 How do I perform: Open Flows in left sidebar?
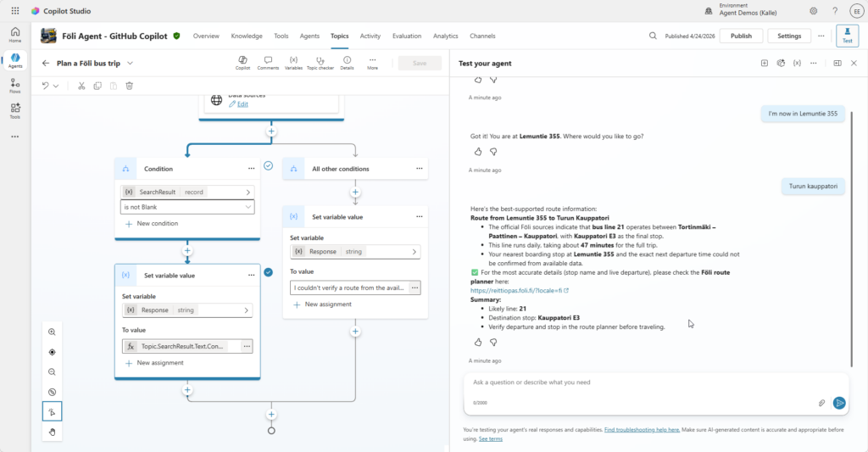point(15,86)
